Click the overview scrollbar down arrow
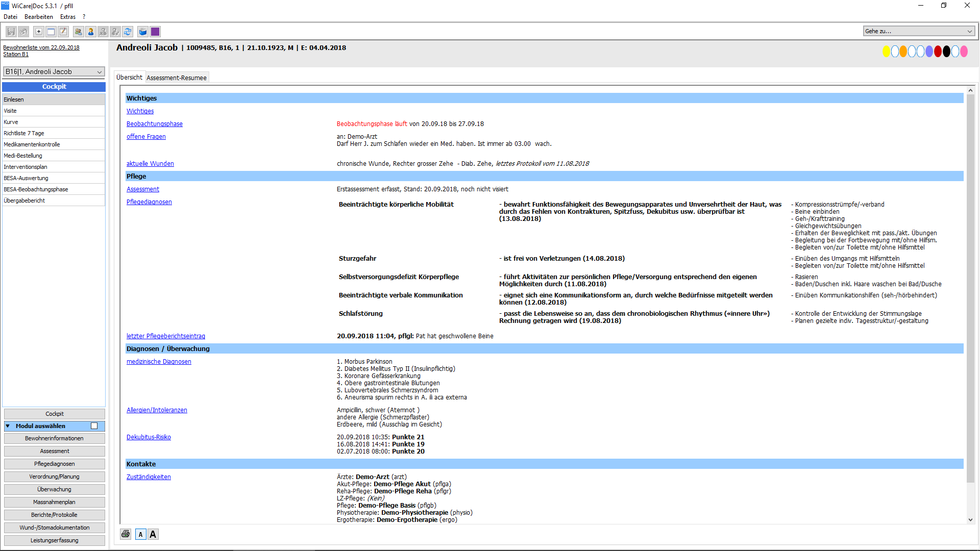This screenshot has width=980, height=551. tap(970, 520)
